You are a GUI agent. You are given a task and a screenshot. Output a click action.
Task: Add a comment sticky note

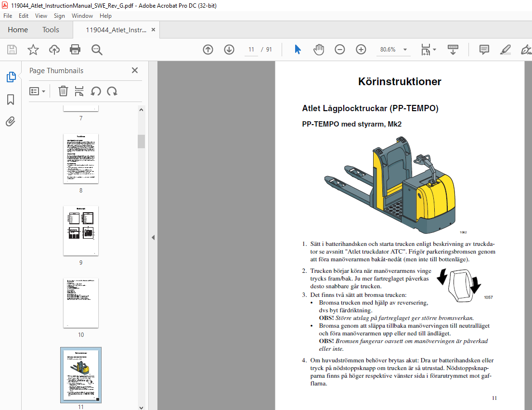484,50
